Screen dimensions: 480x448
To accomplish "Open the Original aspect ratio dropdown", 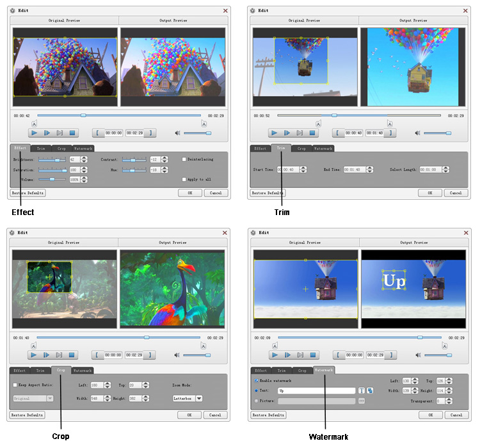I will point(50,398).
